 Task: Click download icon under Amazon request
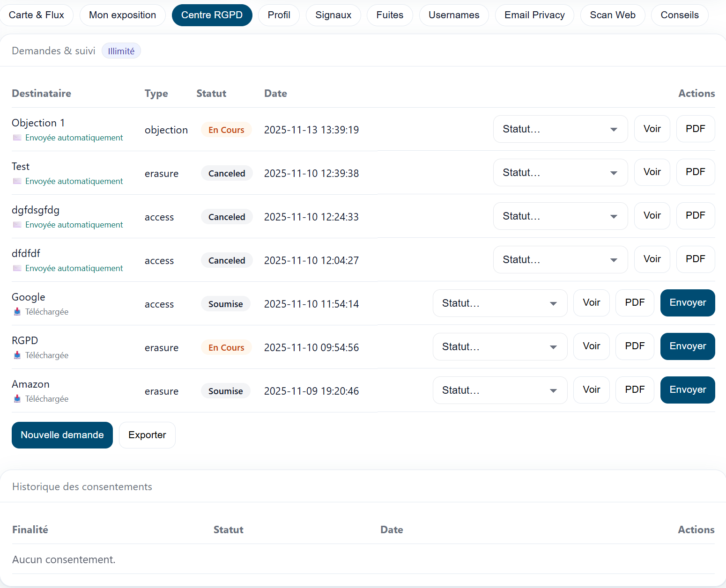17,399
